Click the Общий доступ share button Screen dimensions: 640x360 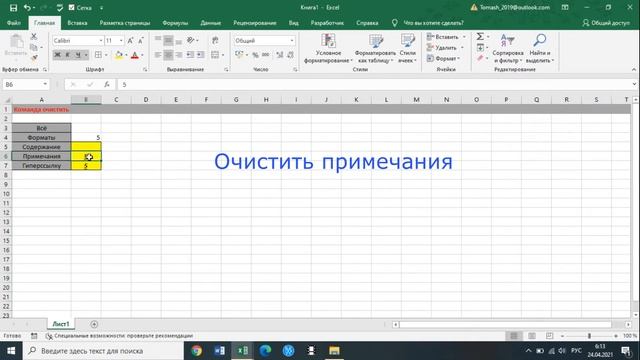click(606, 23)
